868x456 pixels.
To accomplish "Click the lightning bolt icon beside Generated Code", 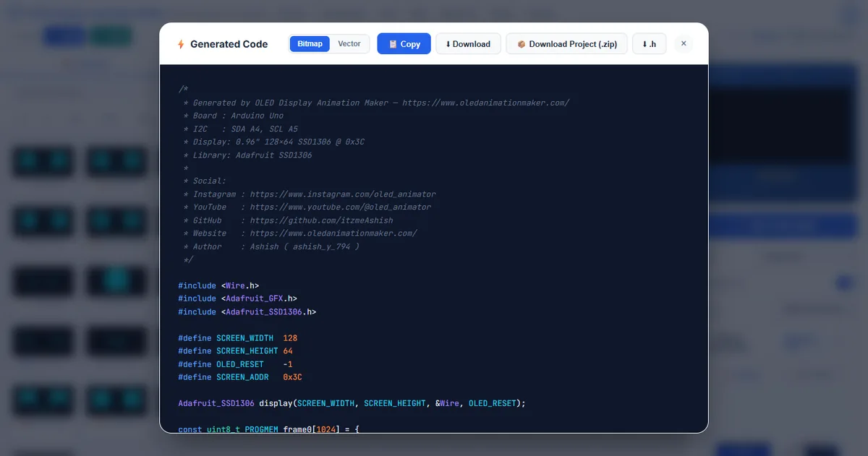I will coord(181,44).
